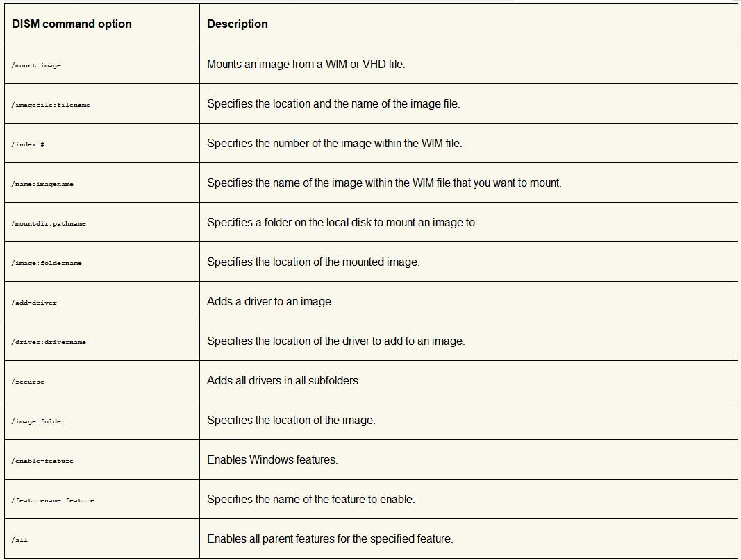This screenshot has width=741, height=560.
Task: Select the /all command option
Action: click(x=19, y=540)
